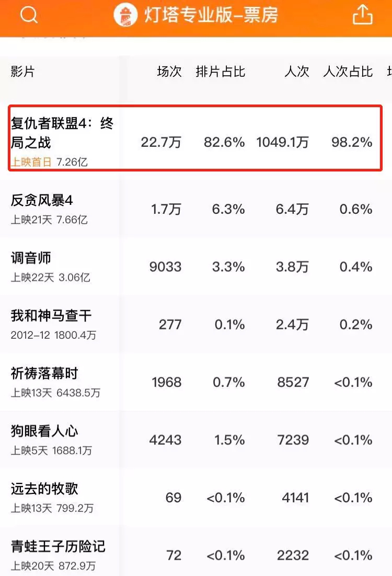392x576 pixels.
Task: Tap the 1049.1万 attendance figure
Action: point(282,142)
